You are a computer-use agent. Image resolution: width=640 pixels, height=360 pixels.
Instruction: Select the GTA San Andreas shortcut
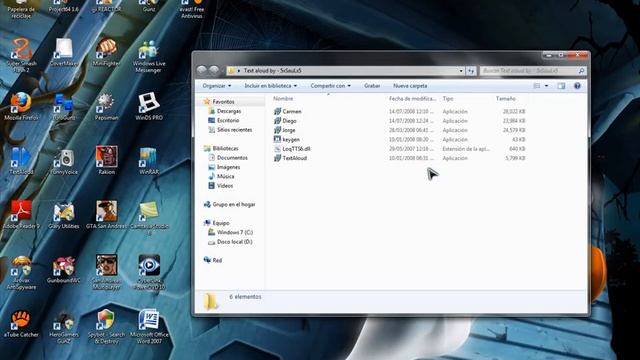[106, 214]
